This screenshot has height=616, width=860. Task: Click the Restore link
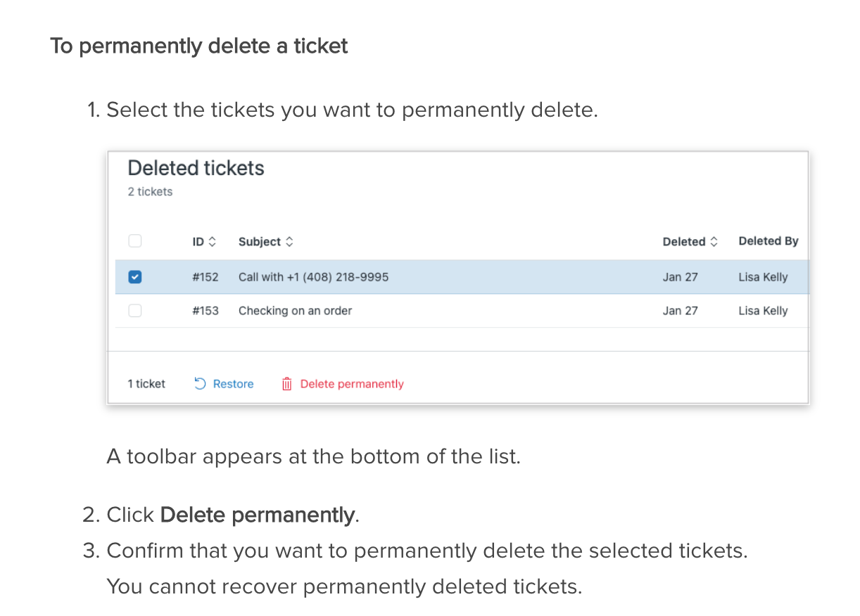[232, 383]
